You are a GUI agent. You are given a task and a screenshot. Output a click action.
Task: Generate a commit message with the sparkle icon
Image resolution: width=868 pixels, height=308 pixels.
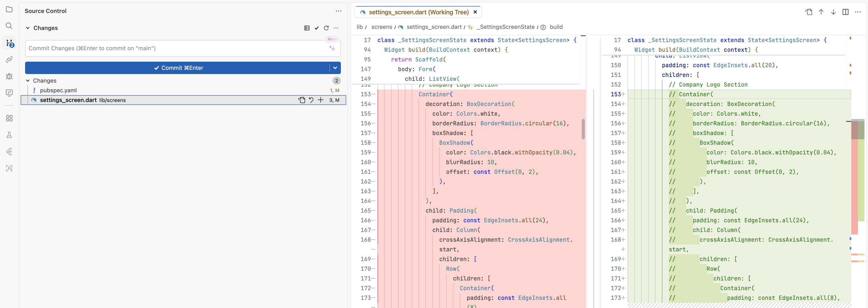(x=332, y=49)
